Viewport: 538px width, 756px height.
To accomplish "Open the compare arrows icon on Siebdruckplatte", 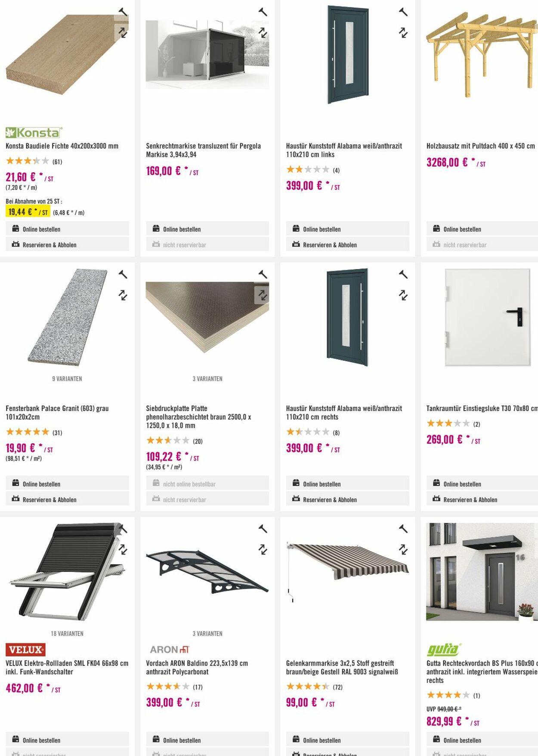I will 263,295.
